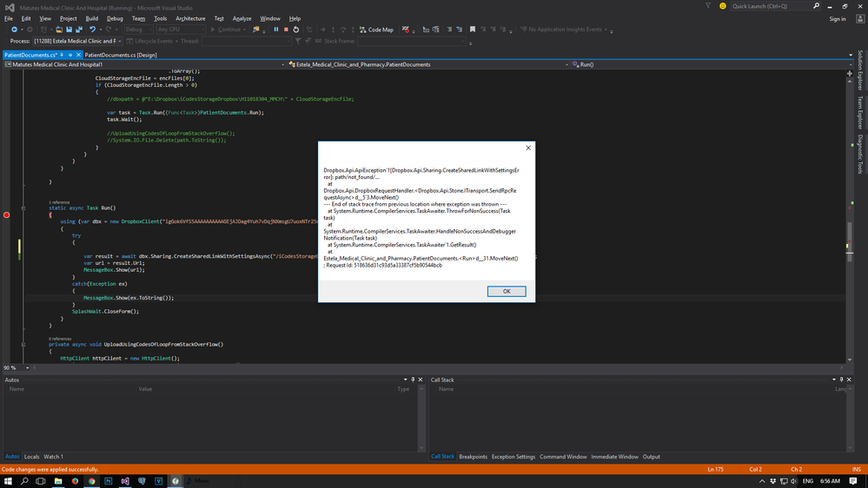Click the bookmark icon in toolbar

click(x=473, y=30)
